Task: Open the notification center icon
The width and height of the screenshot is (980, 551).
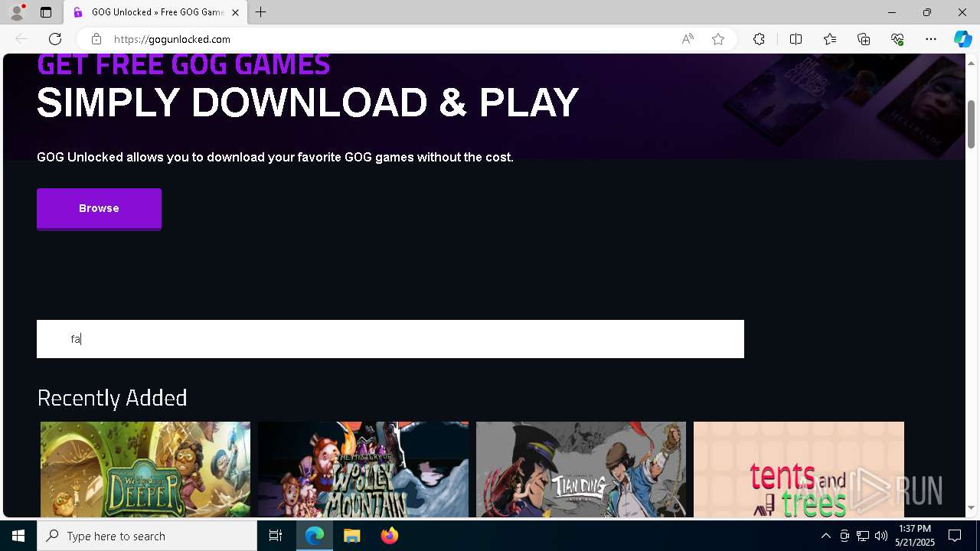Action: pos(955,536)
